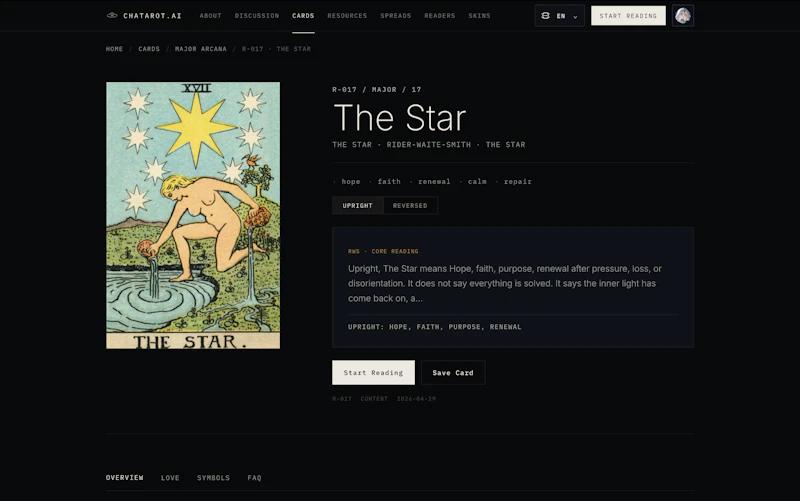Image resolution: width=800 pixels, height=501 pixels.
Task: Click the 'faith' keyword tag
Action: (x=389, y=182)
